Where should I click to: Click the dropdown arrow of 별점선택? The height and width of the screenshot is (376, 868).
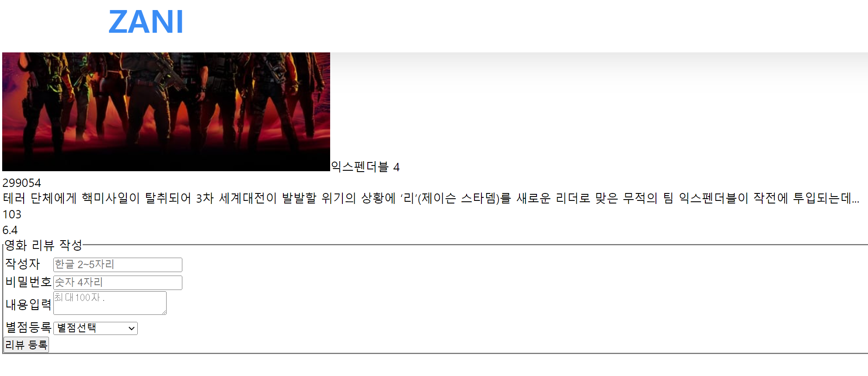click(131, 328)
